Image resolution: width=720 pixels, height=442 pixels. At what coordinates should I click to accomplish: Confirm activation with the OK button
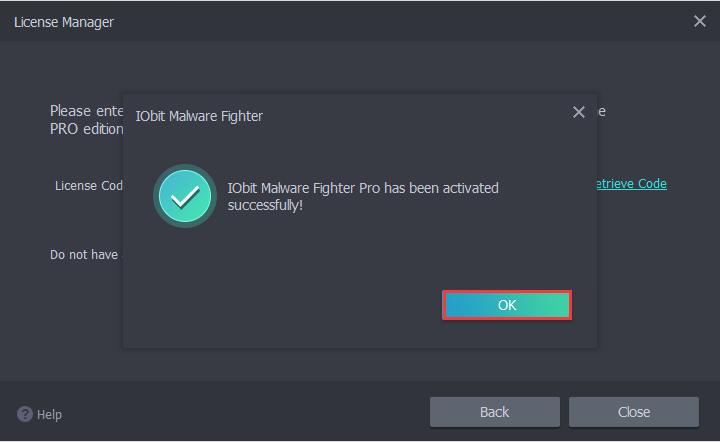tap(507, 305)
